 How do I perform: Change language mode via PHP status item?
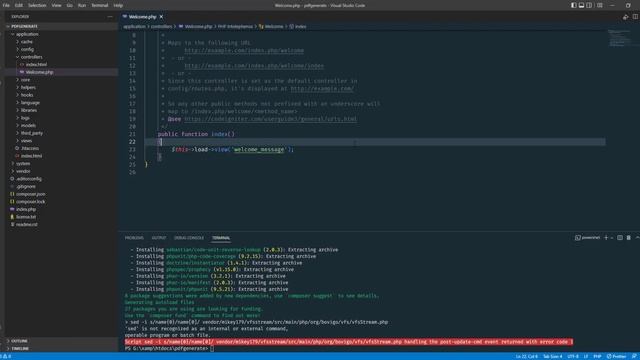pos(597,356)
